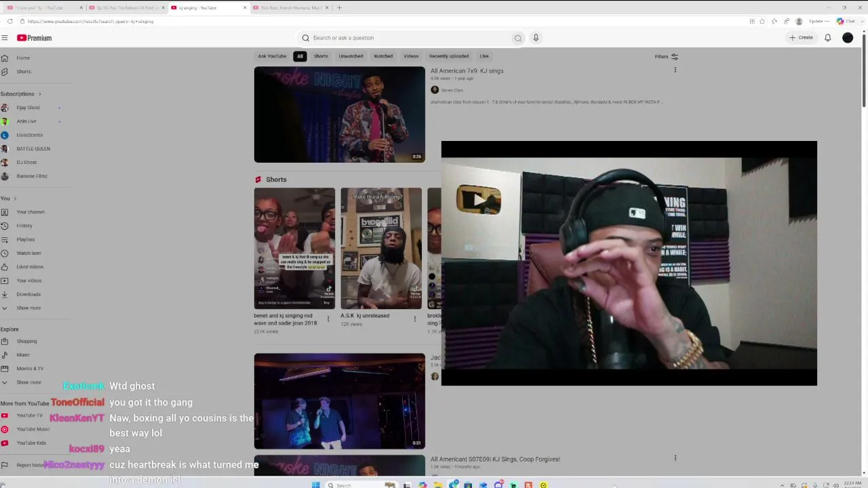Open BATTLE QUEEN subscription channel

33,148
